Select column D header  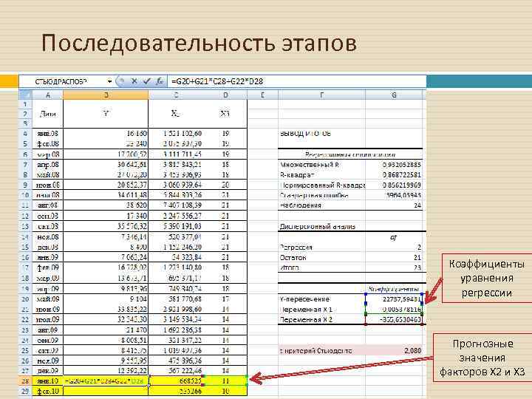[x=225, y=95]
